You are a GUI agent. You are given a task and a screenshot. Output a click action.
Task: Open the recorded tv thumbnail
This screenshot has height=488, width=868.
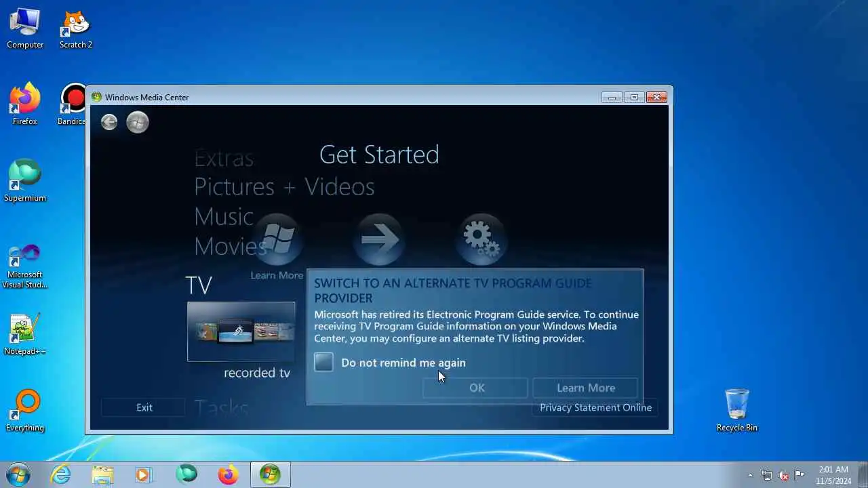tap(241, 331)
